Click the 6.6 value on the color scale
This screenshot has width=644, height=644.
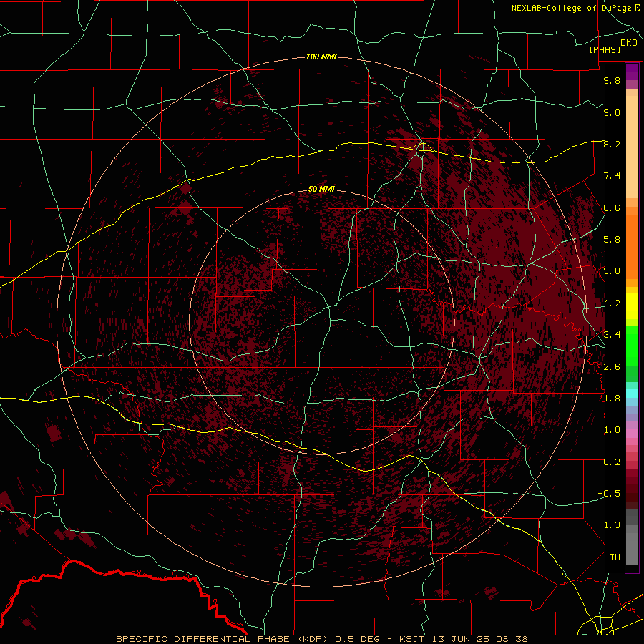(612, 208)
